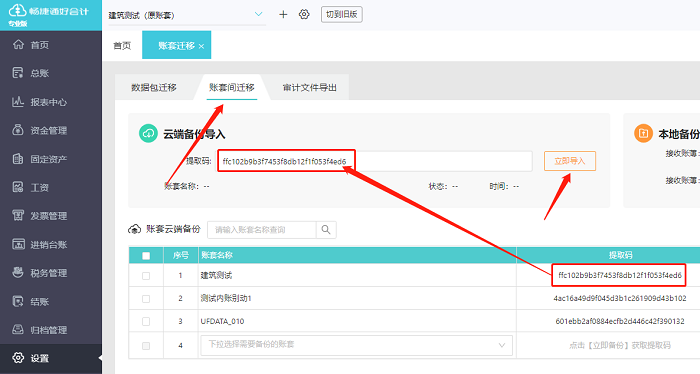Click the 切到旧版 button

(x=342, y=14)
